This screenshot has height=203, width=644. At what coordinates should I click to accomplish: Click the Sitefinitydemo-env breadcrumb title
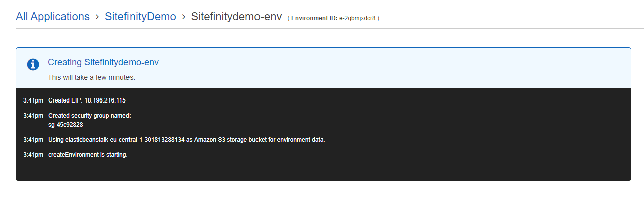pos(236,17)
